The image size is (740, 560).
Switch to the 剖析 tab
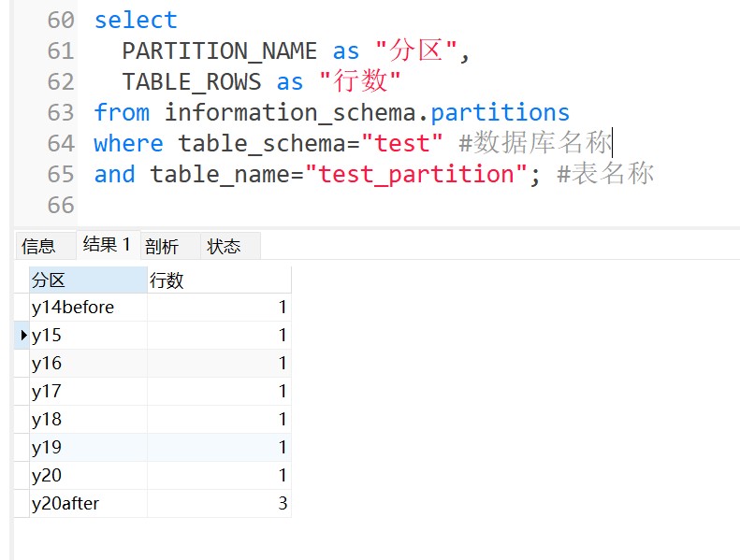pos(162,246)
